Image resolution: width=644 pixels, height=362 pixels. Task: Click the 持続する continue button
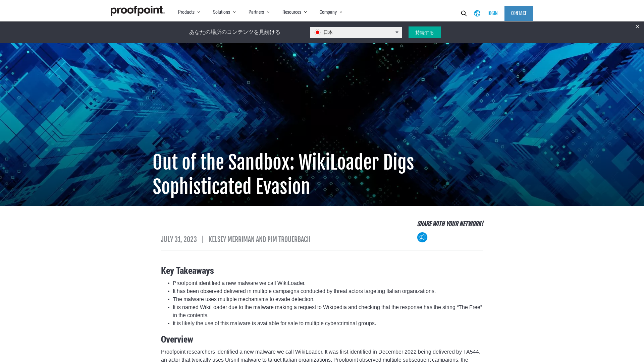(424, 32)
